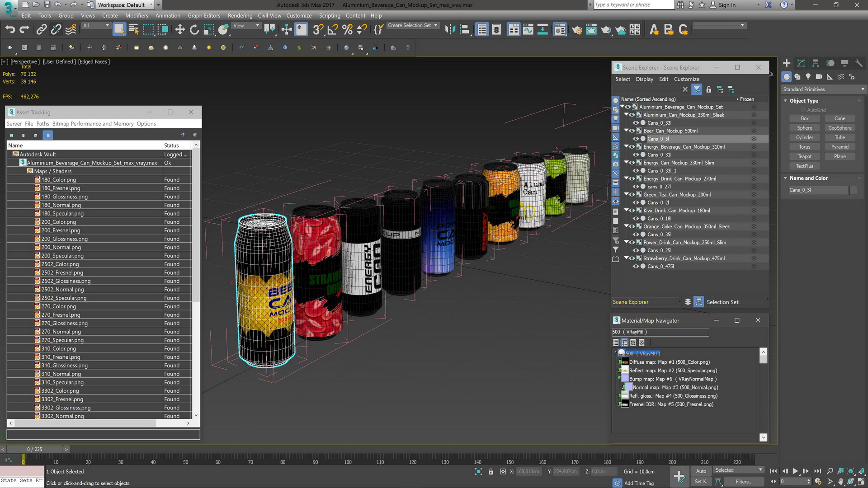Select 500_Color.png diffuse map in navigator
The width and height of the screenshot is (868, 488).
(669, 362)
